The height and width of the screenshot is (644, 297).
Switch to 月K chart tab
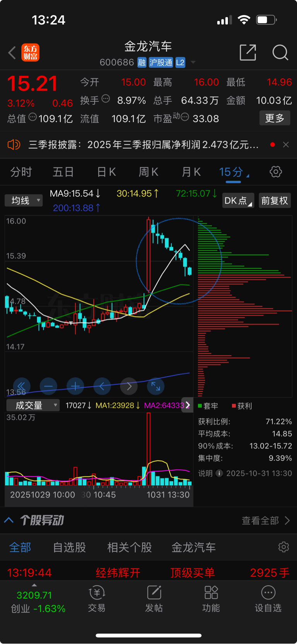(x=191, y=172)
